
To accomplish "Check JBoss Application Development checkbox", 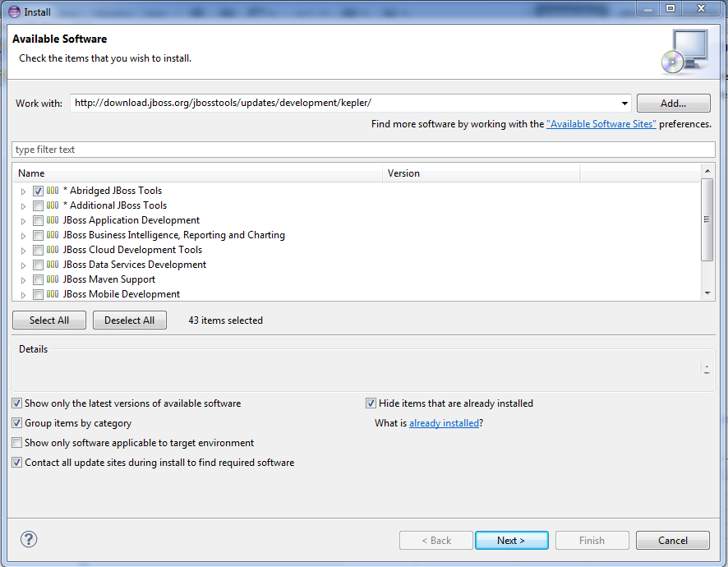I will coord(38,220).
